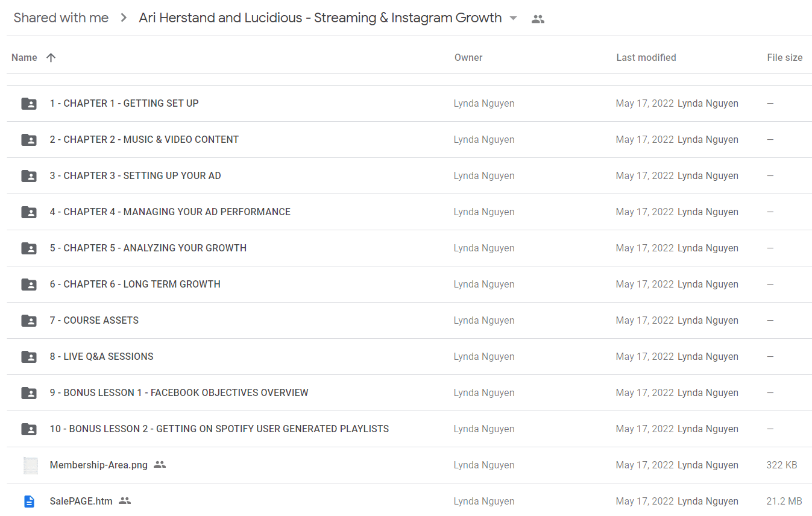Select 1 - CHAPTER 1 - GETTING SET UP
The height and width of the screenshot is (516, 812).
pyautogui.click(x=124, y=104)
